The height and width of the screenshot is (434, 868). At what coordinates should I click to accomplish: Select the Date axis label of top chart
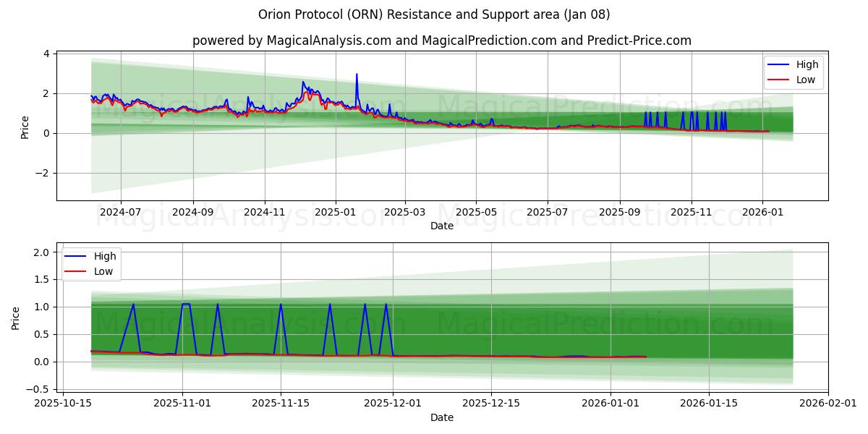point(443,226)
